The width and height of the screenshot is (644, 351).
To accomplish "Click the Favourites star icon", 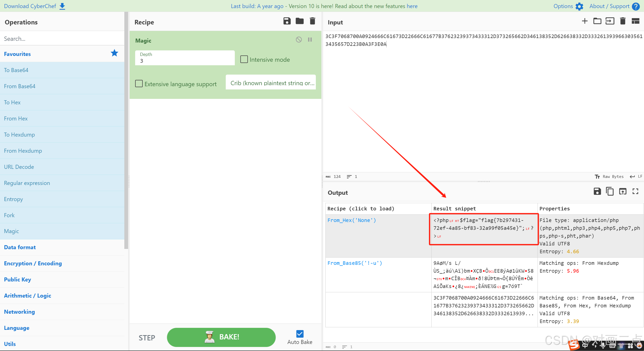I will pyautogui.click(x=114, y=53).
